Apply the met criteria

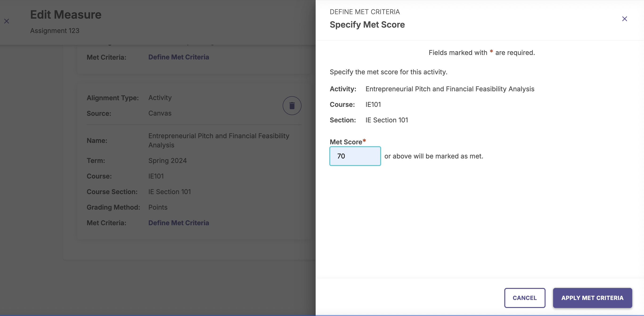click(592, 298)
